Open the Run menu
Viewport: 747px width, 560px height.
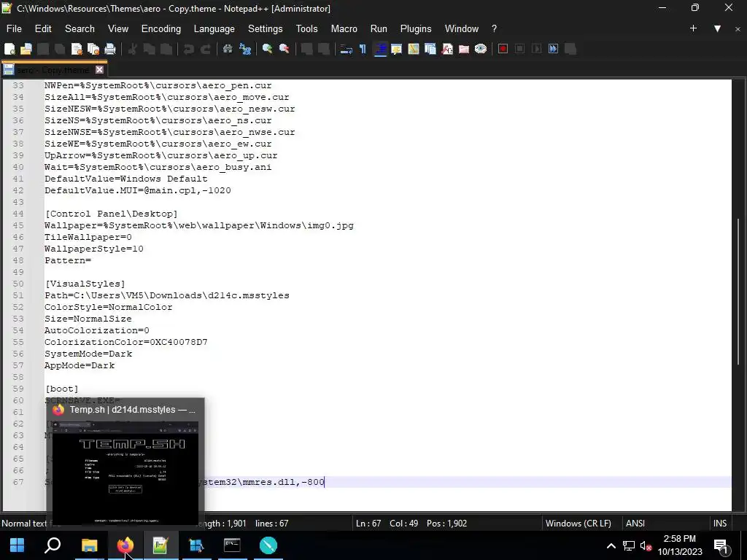379,28
